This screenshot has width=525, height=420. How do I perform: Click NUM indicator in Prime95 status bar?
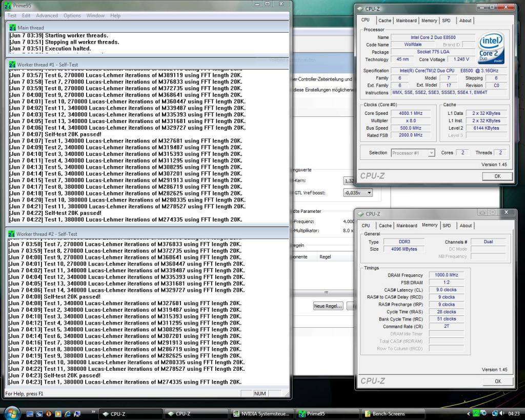click(x=260, y=393)
